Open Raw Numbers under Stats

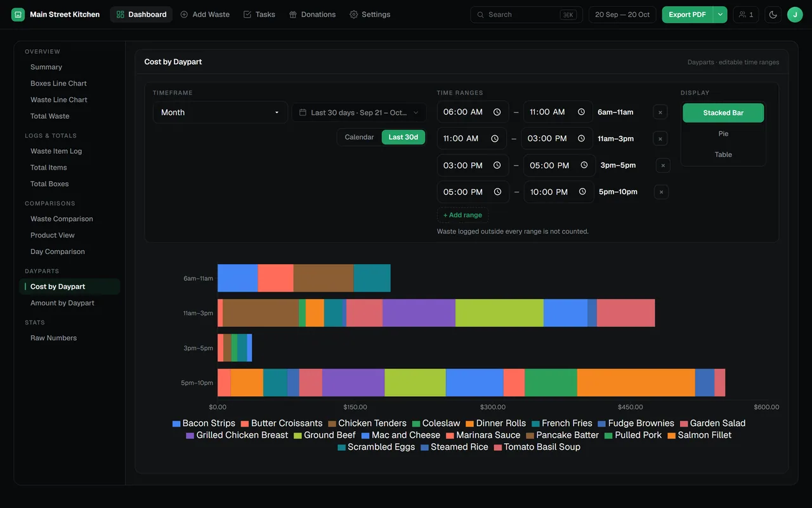click(x=70, y=338)
